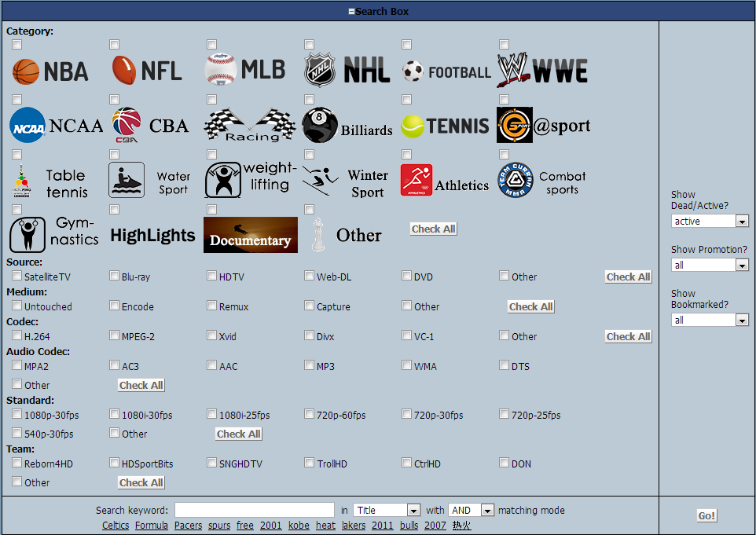Click the lakers keyword link
Screen dimensions: 756x535
[354, 526]
